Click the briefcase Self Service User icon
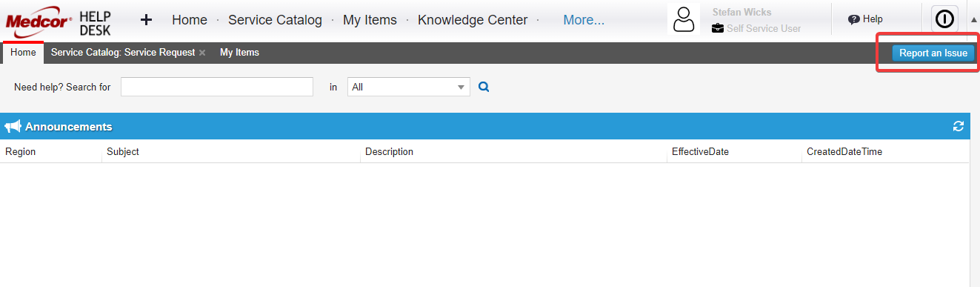Viewport: 980px width, 287px height. pyautogui.click(x=717, y=28)
